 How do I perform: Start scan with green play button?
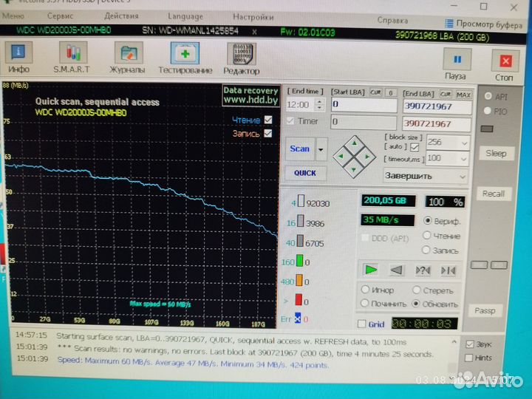[370, 270]
